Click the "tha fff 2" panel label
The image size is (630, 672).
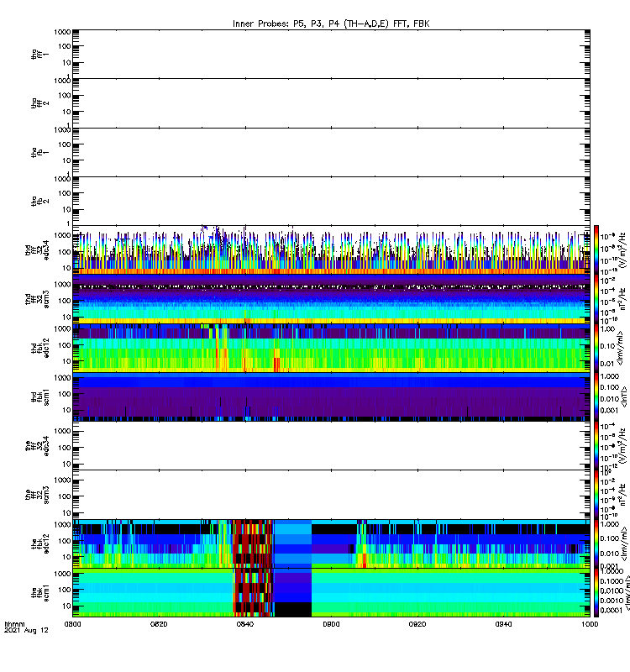(39, 103)
